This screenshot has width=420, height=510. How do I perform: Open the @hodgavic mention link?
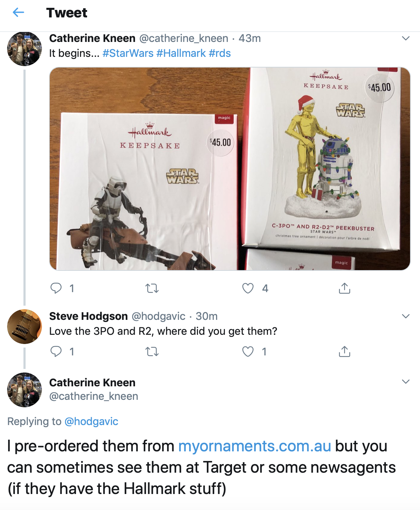click(91, 422)
